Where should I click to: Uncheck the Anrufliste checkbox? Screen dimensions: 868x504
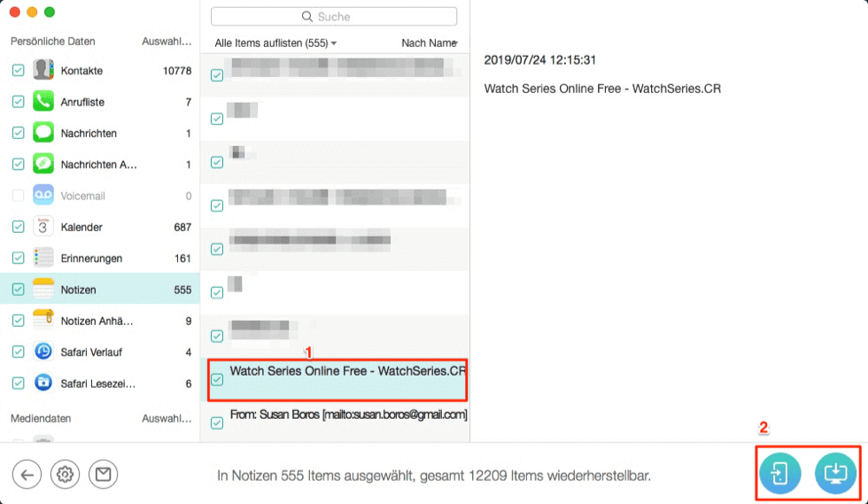[19, 101]
